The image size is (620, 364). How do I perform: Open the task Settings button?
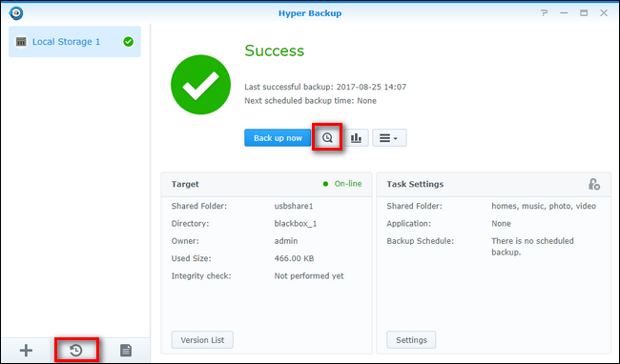pos(411,340)
